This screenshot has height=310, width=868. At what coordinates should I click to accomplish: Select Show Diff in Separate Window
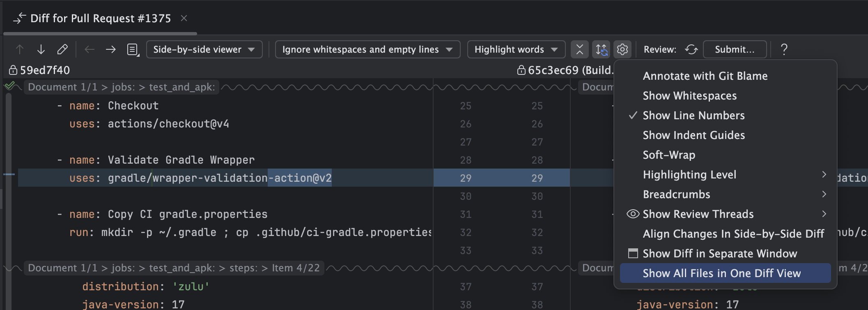click(725, 254)
